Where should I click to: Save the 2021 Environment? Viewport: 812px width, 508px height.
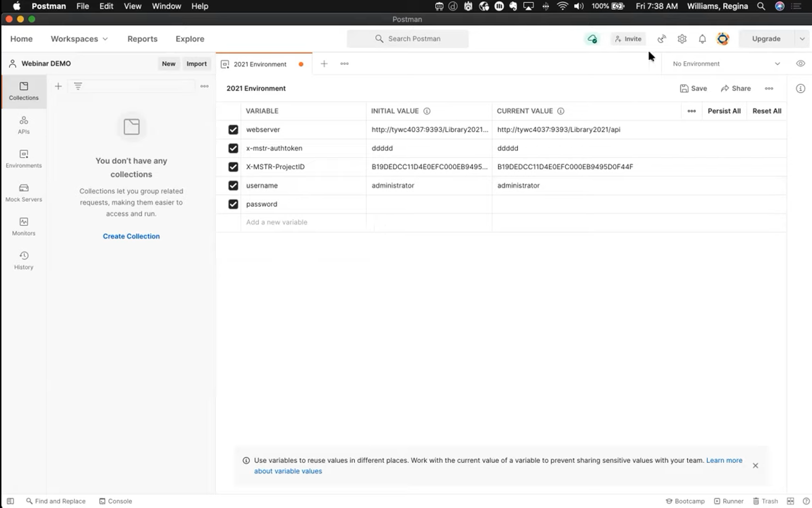(693, 88)
